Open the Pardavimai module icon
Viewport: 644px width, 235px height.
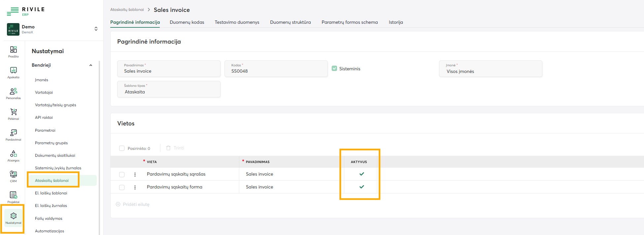click(13, 135)
